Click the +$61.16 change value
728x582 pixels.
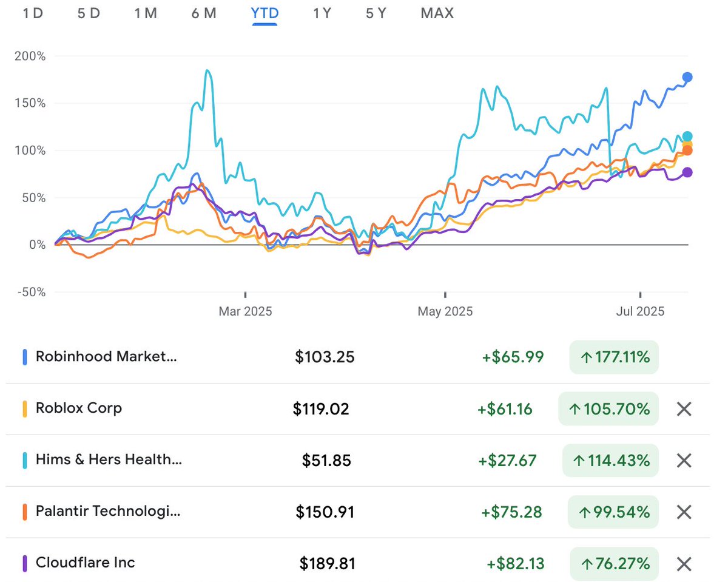coord(505,409)
